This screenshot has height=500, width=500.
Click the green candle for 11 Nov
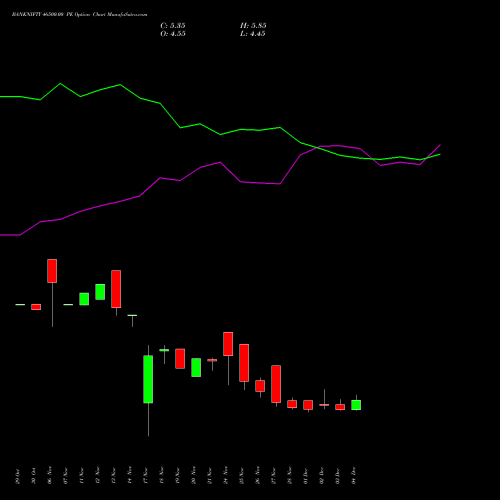(x=84, y=299)
